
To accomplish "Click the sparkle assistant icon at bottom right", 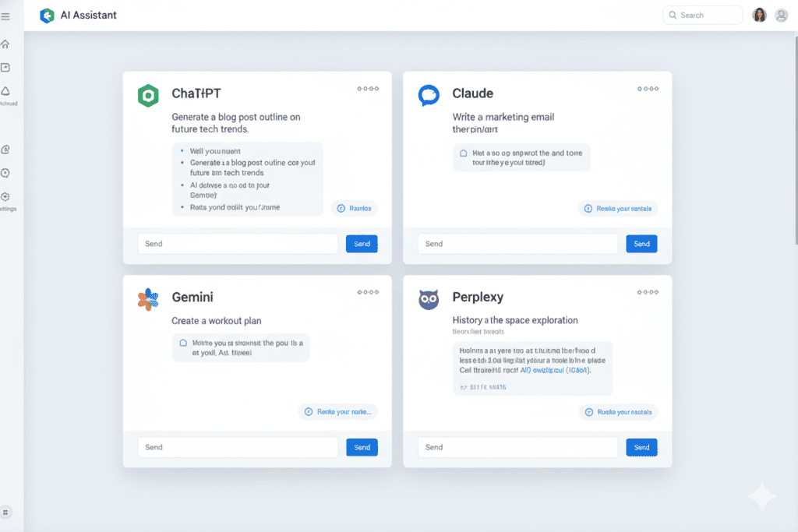I will (762, 496).
